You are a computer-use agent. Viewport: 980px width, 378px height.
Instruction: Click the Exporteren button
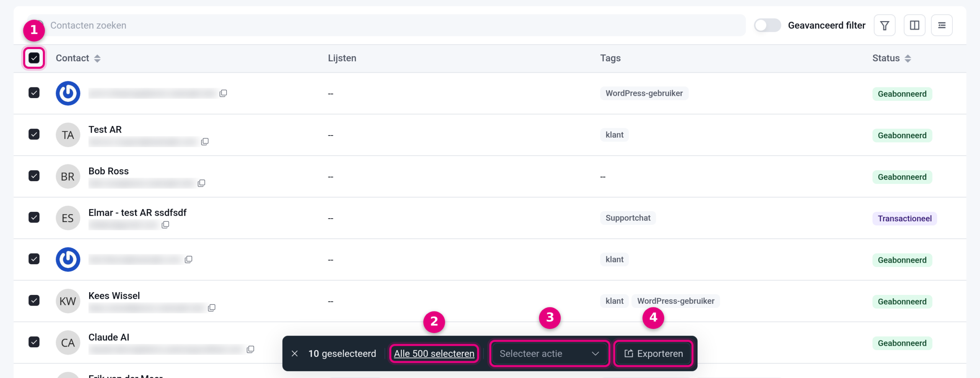click(653, 353)
